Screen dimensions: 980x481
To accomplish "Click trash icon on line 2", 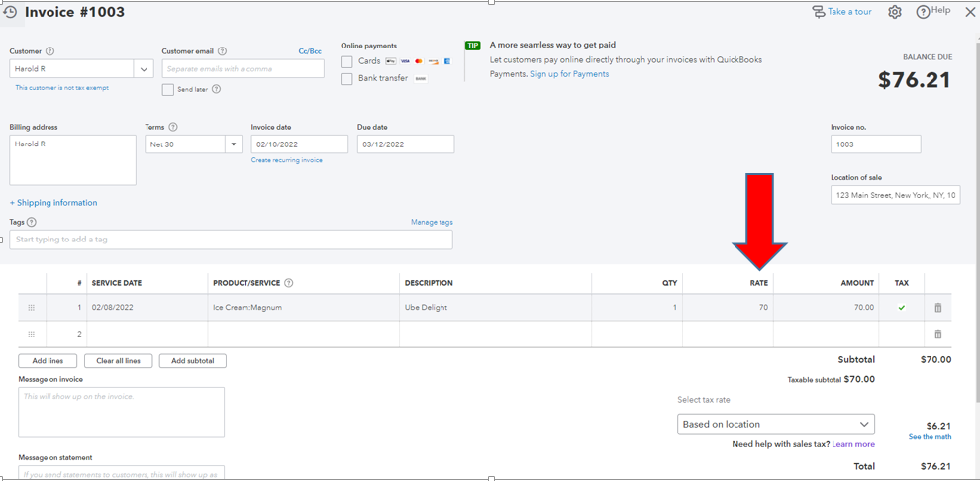I will coord(938,335).
